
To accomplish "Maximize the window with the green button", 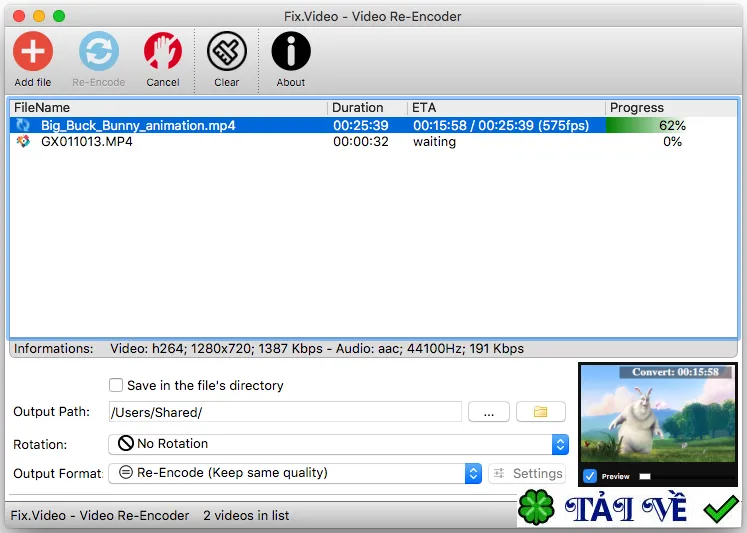I will [59, 16].
